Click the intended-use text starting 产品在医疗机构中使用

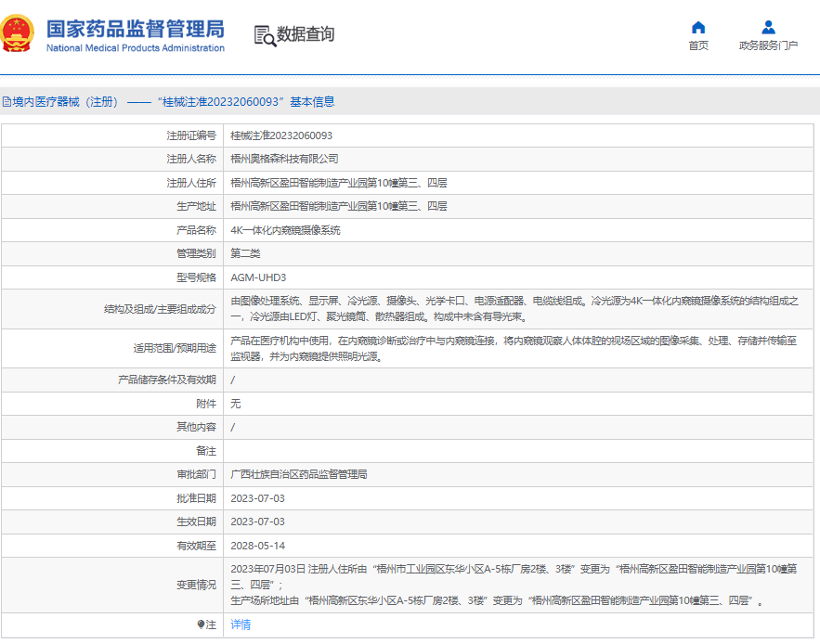pos(514,349)
